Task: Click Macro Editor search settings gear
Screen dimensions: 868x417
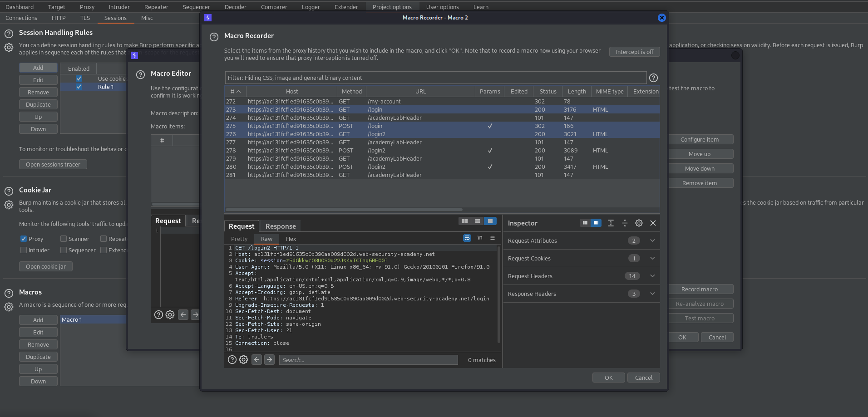Action: click(170, 314)
